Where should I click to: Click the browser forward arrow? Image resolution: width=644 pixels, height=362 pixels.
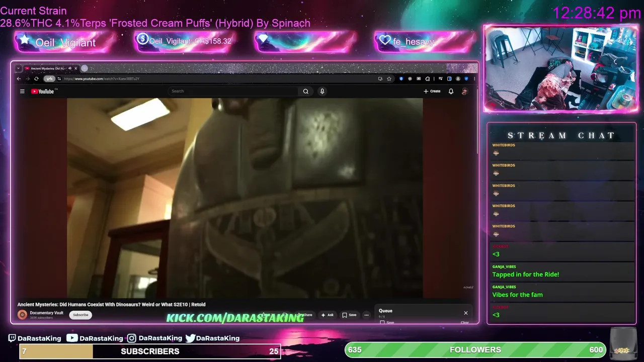(28, 78)
